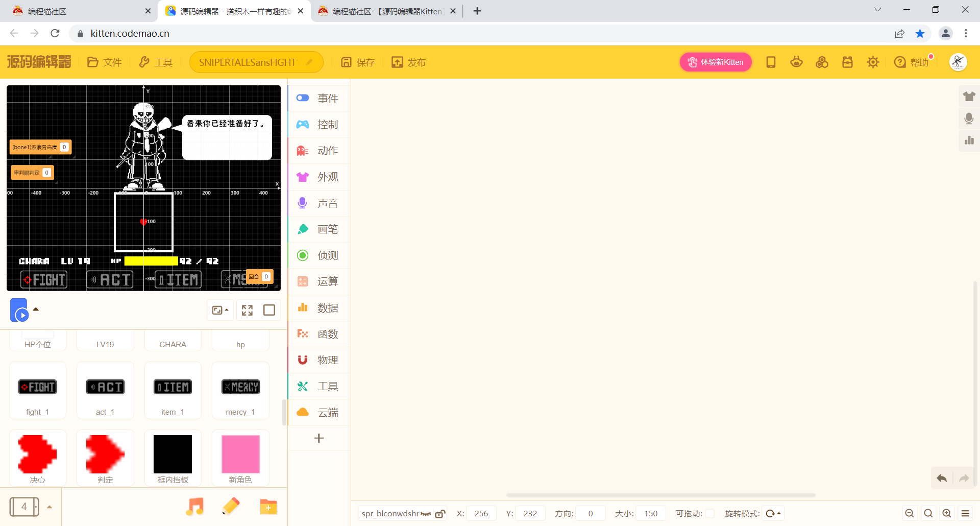The image size is (980, 526).
Task: Zoom in on the workspace
Action: click(x=947, y=513)
